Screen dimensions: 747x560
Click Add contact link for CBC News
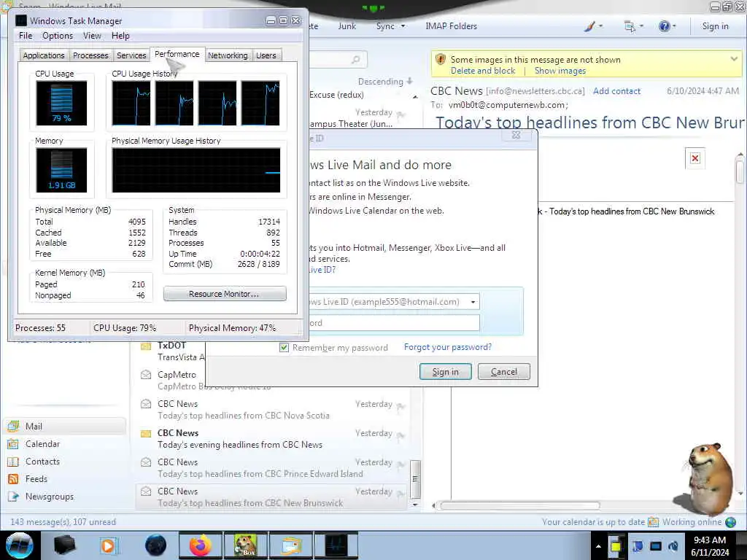616,91
